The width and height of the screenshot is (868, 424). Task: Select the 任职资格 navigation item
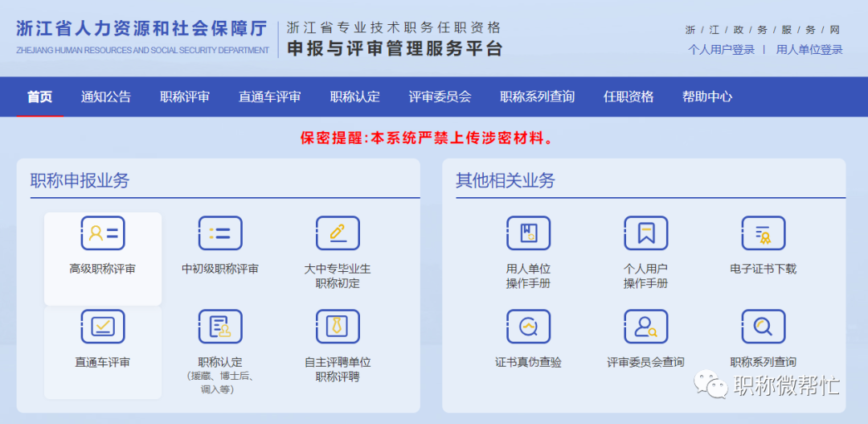pyautogui.click(x=628, y=97)
